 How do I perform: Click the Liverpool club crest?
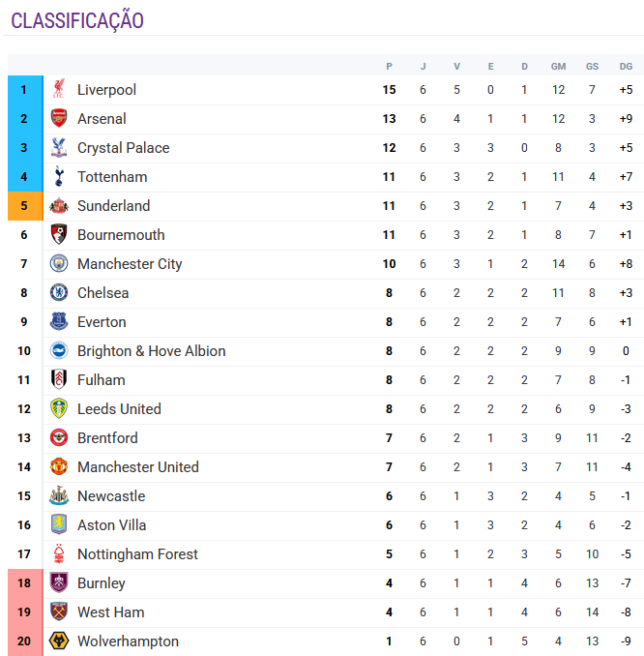coord(59,90)
